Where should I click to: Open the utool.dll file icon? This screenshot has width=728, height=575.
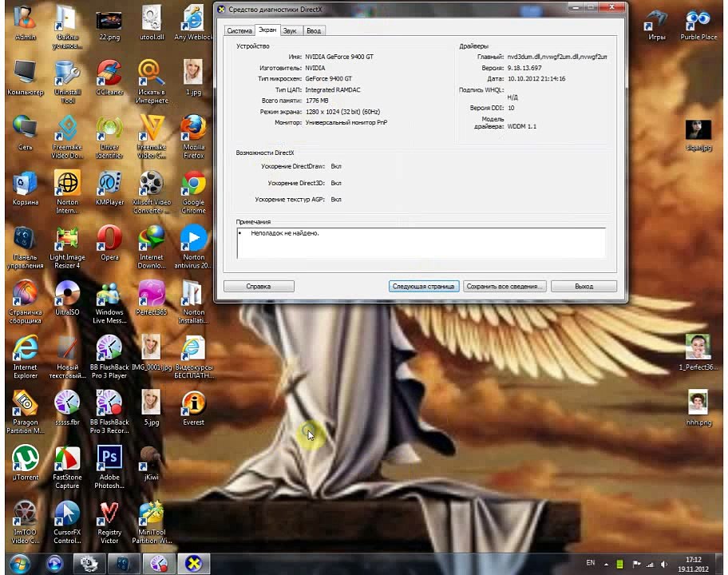pyautogui.click(x=152, y=22)
